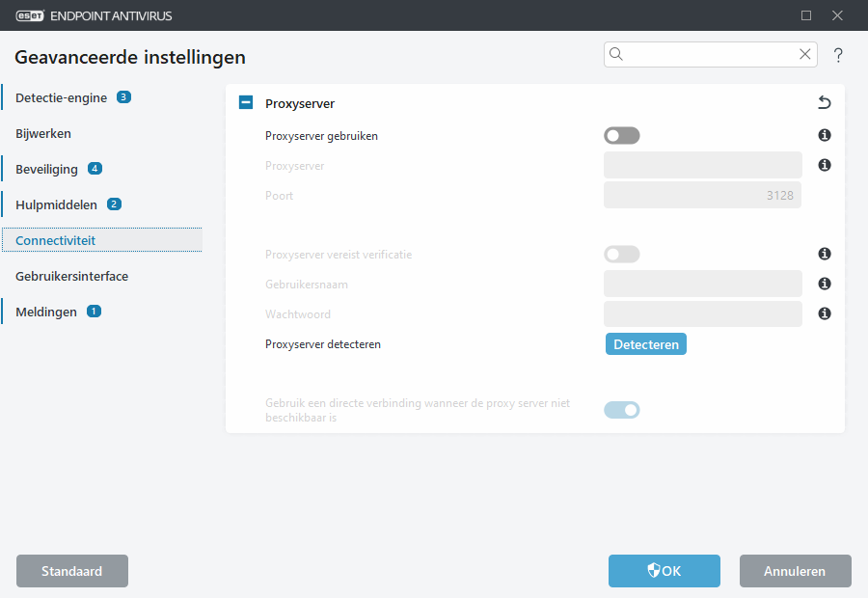The width and height of the screenshot is (868, 598).
Task: Enable the Proxyserver gebruiken toggle
Action: coord(622,135)
